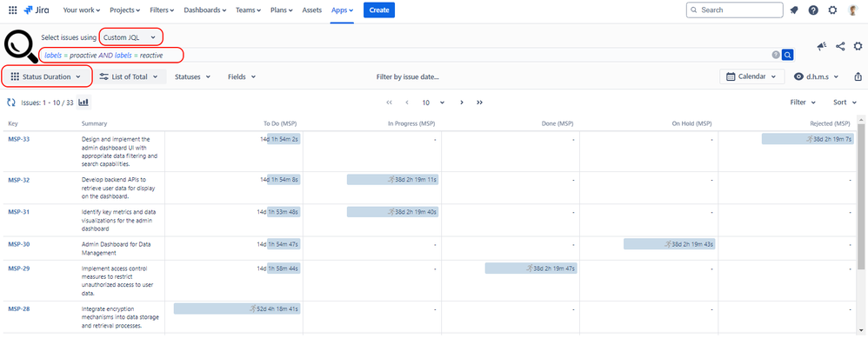Click the MSP-29 Done duration bar
The height and width of the screenshot is (338, 868).
pos(531,268)
